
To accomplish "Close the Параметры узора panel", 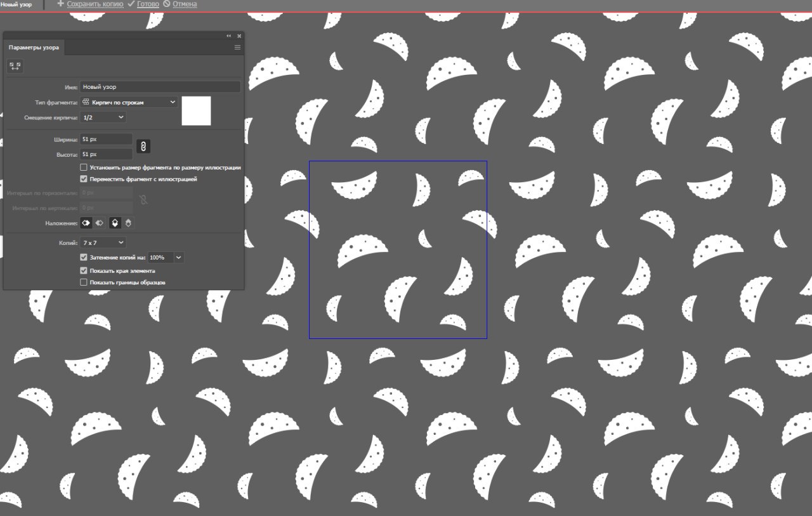I will (x=239, y=36).
